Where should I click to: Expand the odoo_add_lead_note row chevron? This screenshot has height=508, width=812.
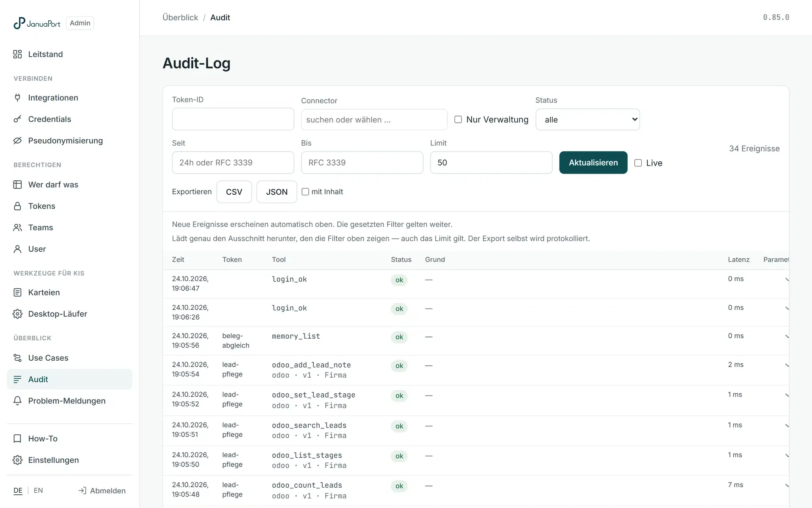tap(787, 365)
